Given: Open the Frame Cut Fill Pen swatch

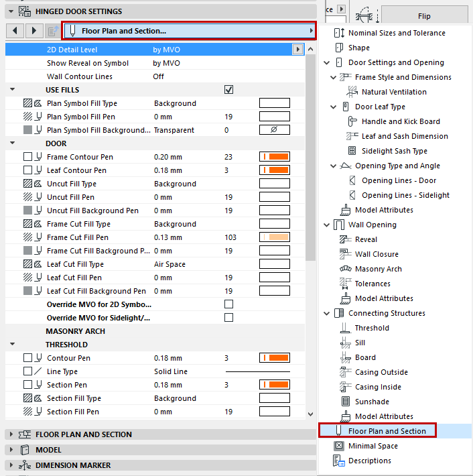Looking at the screenshot, I should pos(275,237).
